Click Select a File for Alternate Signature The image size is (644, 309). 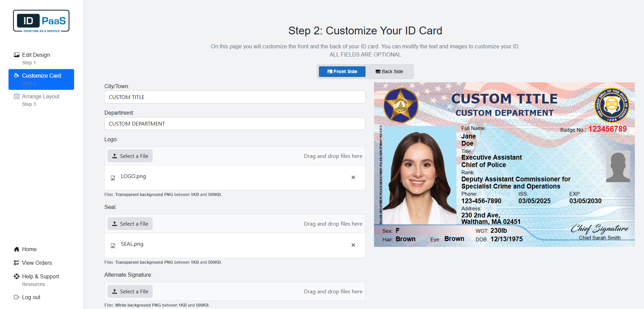[x=130, y=291]
